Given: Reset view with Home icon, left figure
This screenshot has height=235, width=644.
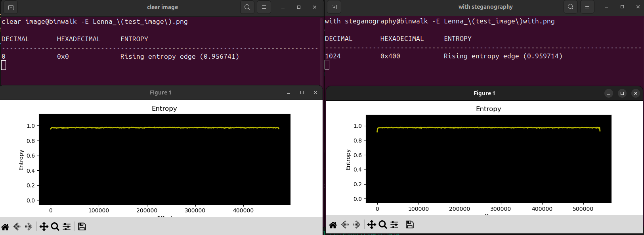Looking at the screenshot, I should (x=5, y=227).
